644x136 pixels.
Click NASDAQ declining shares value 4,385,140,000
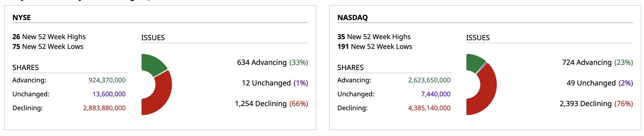pyautogui.click(x=429, y=108)
